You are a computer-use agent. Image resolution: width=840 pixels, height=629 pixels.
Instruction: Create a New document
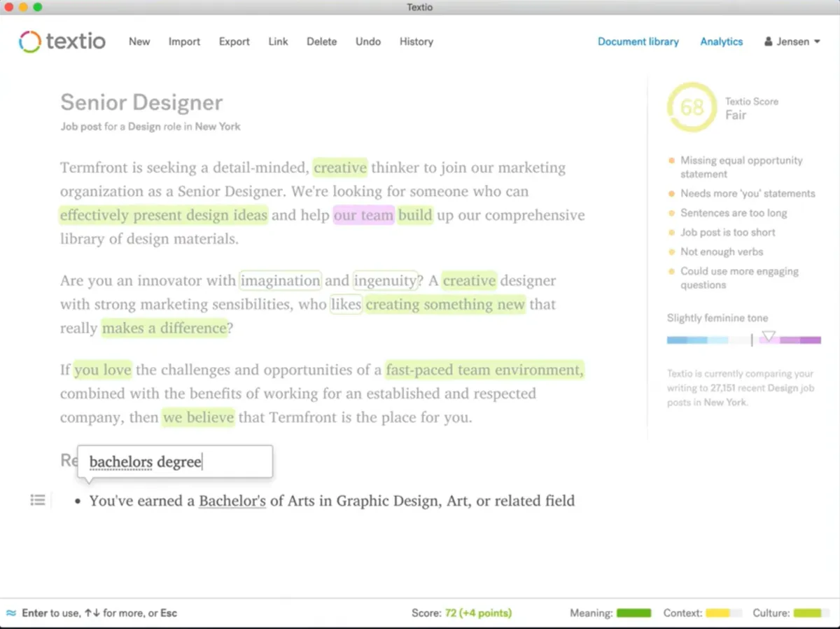[x=139, y=41]
